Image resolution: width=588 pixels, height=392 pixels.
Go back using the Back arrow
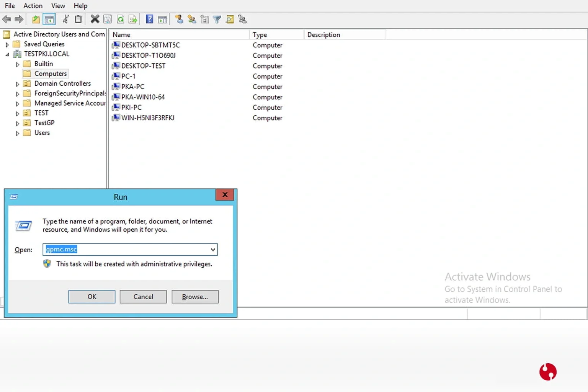click(x=7, y=19)
